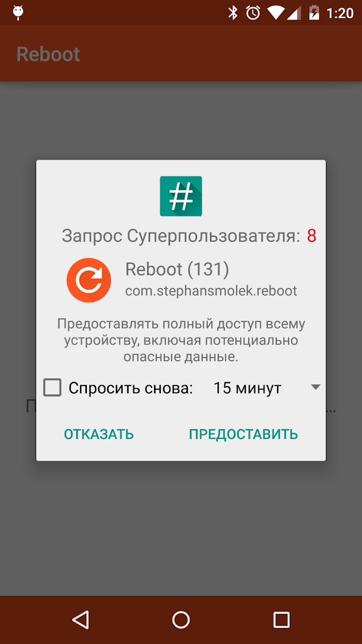Tap the alarm clock status icon
The image size is (362, 644).
(x=253, y=13)
